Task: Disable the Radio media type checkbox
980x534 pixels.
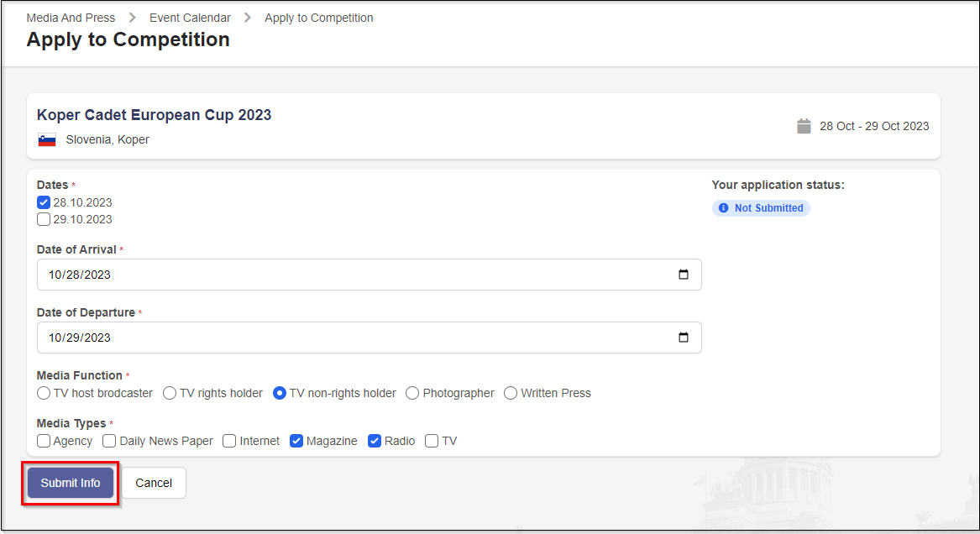Action: click(375, 441)
